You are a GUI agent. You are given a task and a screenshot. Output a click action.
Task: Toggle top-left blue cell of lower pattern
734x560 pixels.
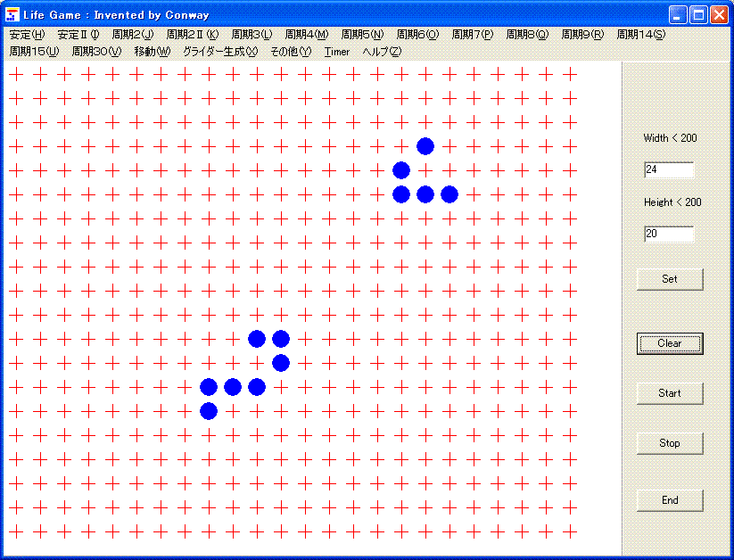pos(257,339)
